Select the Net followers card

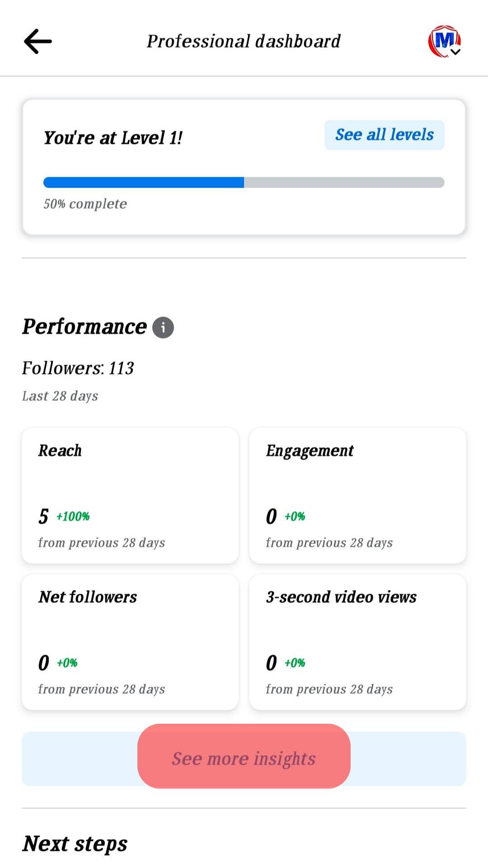click(130, 642)
